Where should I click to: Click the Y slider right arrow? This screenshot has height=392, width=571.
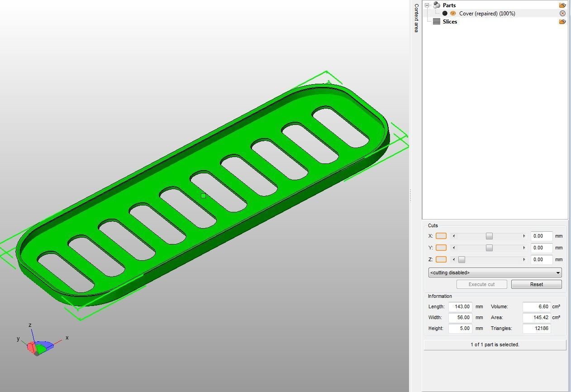tap(524, 248)
